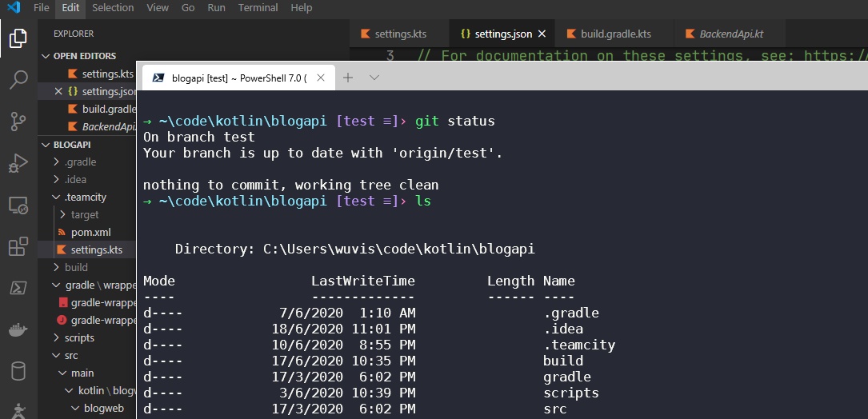Open the PowerShell view icon in activity bar
The height and width of the screenshot is (419, 868).
(x=18, y=289)
